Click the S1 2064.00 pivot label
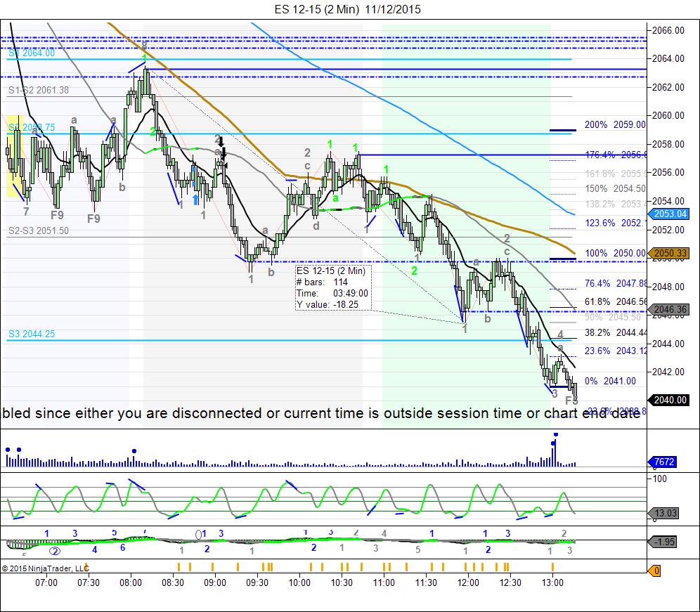 [32, 53]
